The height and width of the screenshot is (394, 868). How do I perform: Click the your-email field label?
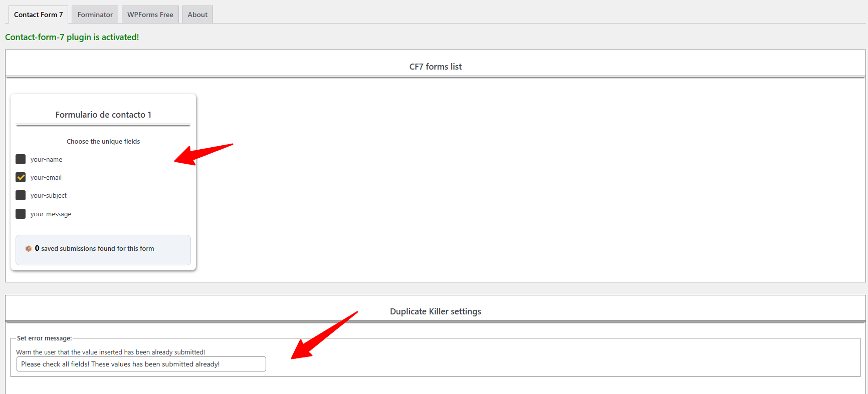[x=46, y=178]
